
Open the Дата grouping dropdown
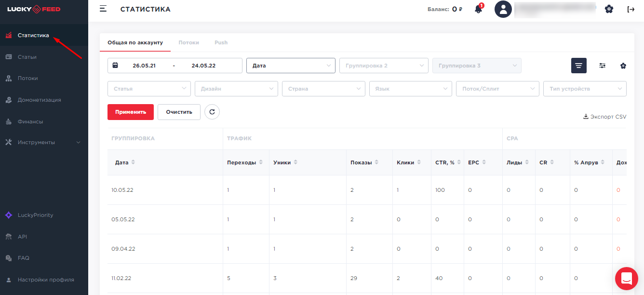[x=291, y=66]
